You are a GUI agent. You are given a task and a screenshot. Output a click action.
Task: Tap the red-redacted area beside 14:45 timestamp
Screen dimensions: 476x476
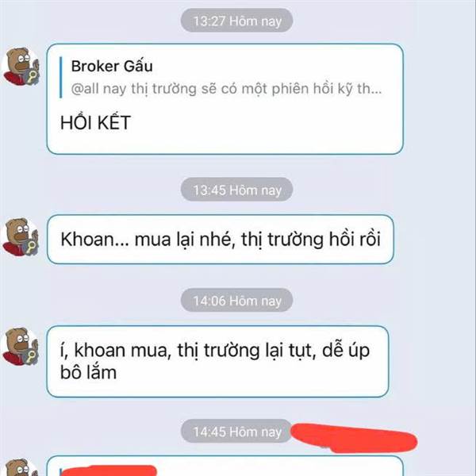pos(354,437)
